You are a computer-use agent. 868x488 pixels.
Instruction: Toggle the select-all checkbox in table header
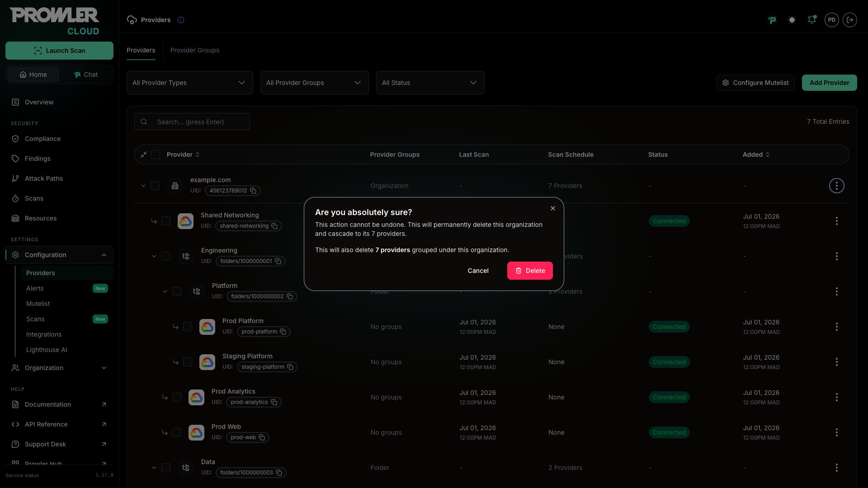click(x=156, y=155)
